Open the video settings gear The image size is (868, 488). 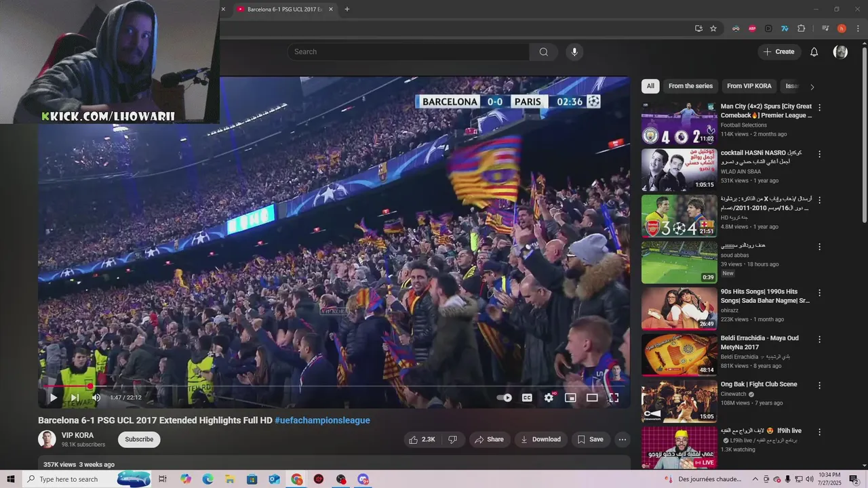[x=549, y=398]
